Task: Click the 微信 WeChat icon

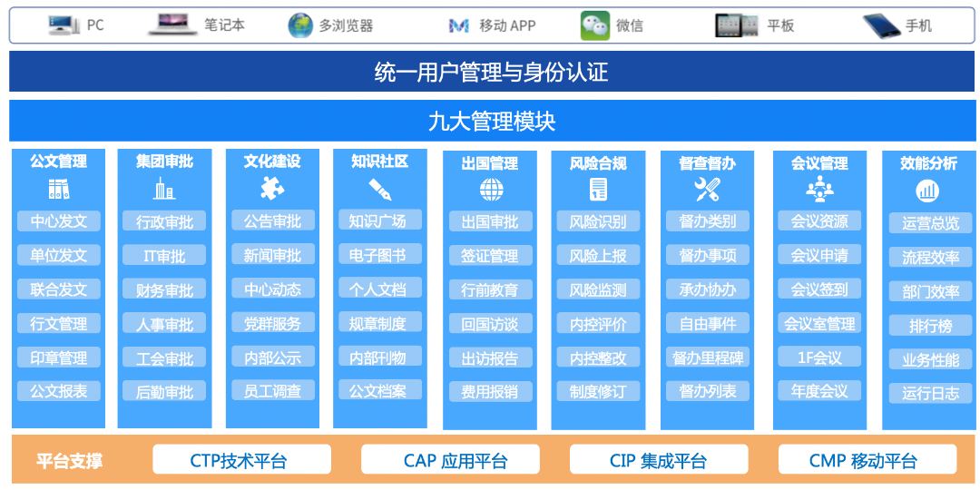Action: click(x=595, y=25)
